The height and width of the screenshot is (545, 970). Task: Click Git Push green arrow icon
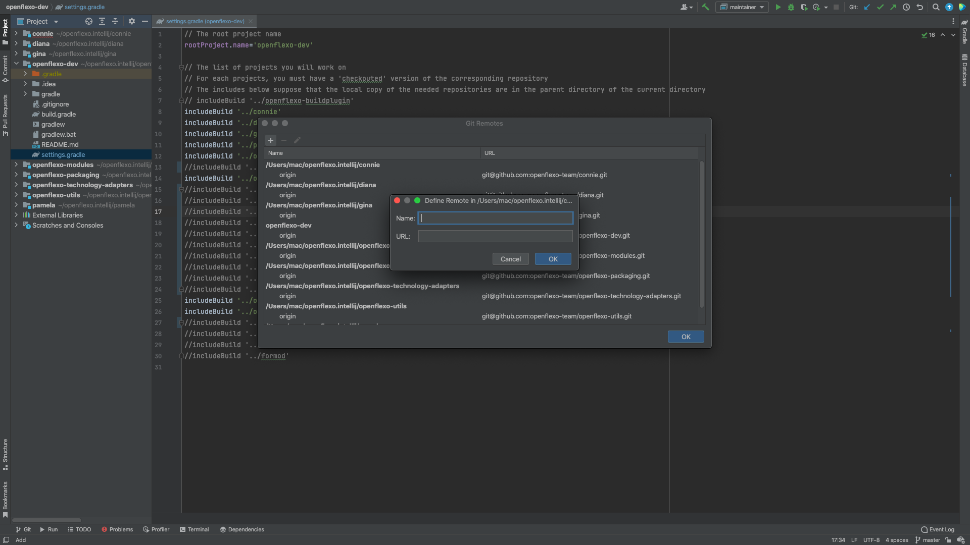(893, 7)
